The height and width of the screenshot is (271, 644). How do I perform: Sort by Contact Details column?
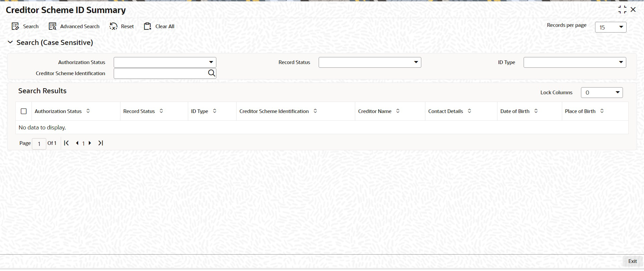(470, 111)
